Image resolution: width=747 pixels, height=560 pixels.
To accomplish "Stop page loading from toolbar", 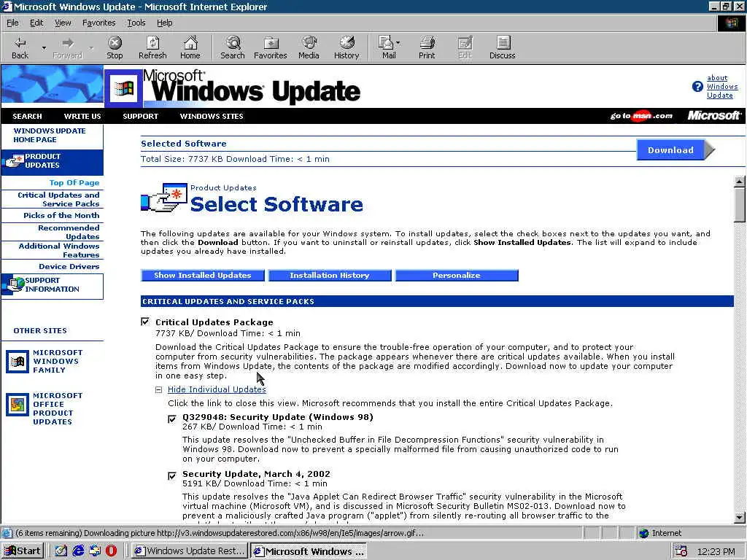I will [x=115, y=47].
